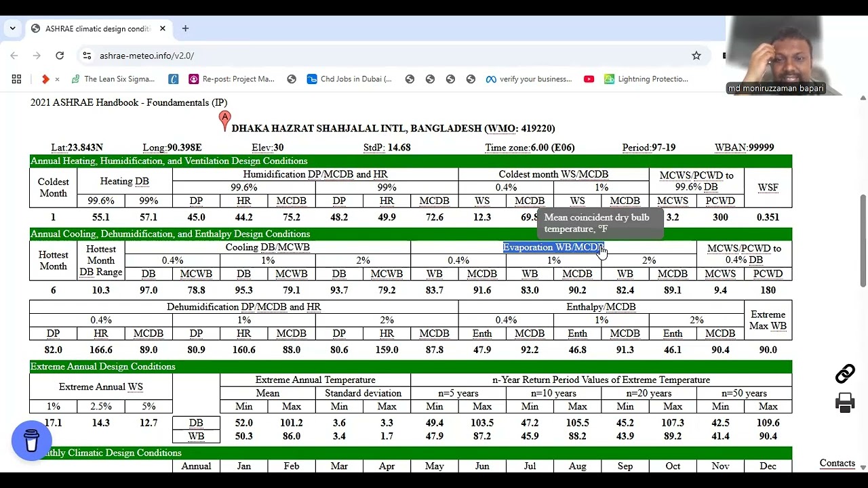Click the Heating DB value 55.1

click(x=101, y=218)
